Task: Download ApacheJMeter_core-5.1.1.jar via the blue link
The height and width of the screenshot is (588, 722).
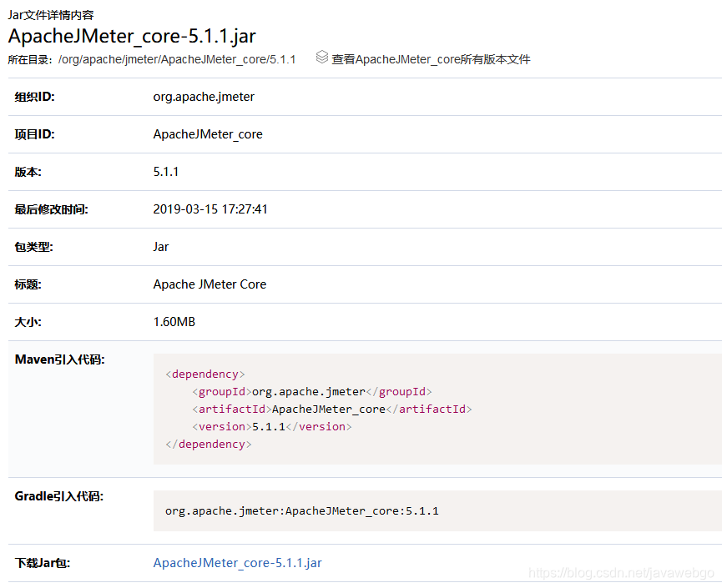Action: tap(238, 563)
